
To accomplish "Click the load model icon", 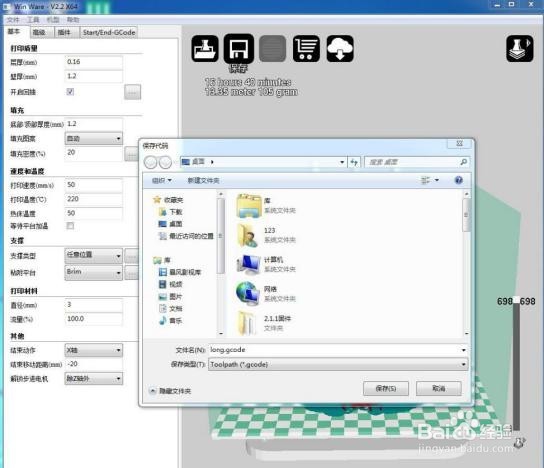I will (205, 49).
